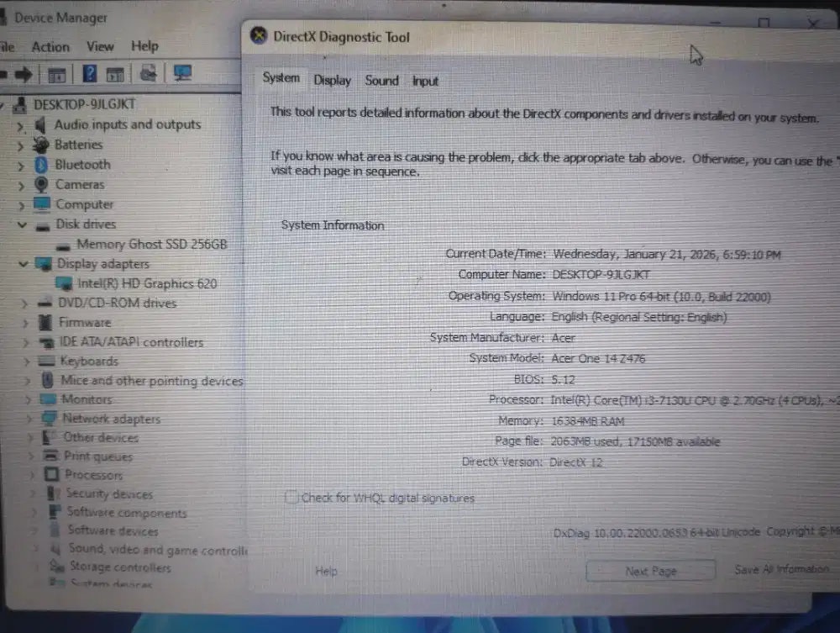The height and width of the screenshot is (633, 840).
Task: Click the DirectX Diagnostic Tool logo icon
Action: (260, 36)
